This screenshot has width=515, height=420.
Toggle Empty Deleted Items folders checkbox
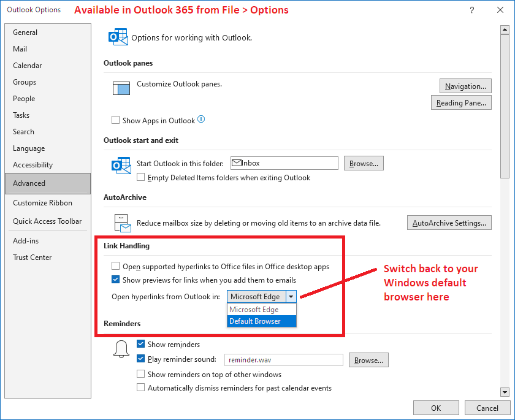pos(141,178)
